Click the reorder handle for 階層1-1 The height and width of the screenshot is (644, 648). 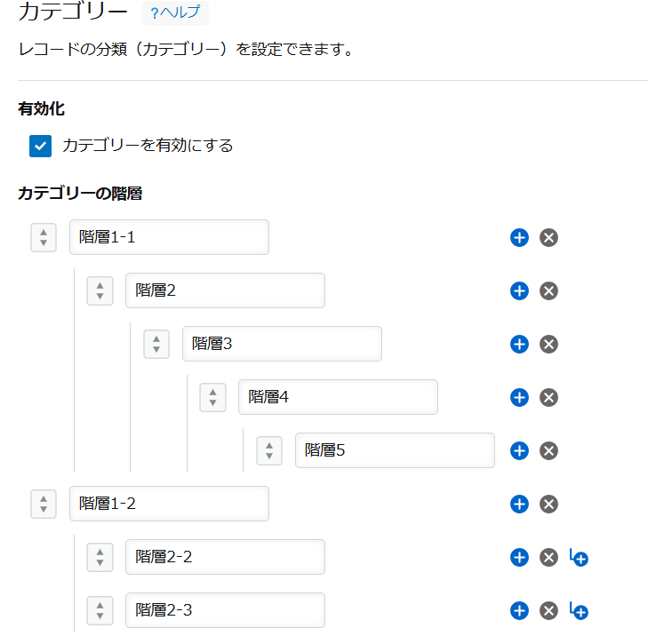point(44,238)
